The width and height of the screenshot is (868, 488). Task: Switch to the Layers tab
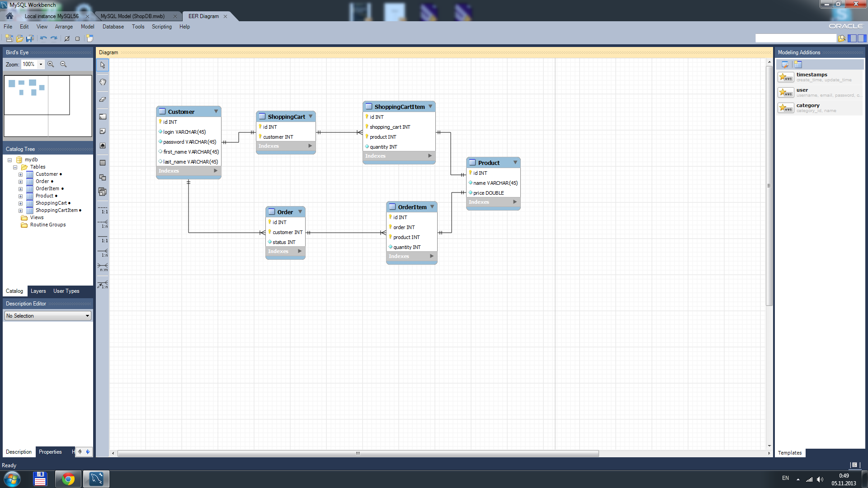click(38, 291)
